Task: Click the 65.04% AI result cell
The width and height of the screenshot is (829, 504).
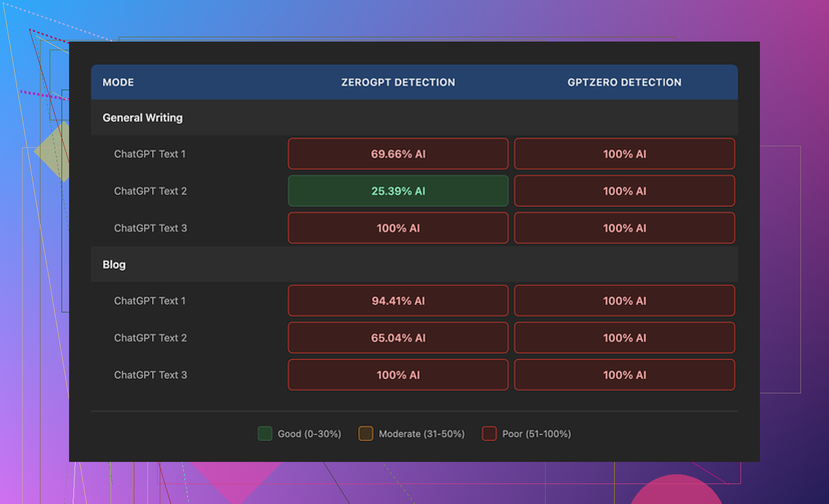Action: tap(398, 338)
